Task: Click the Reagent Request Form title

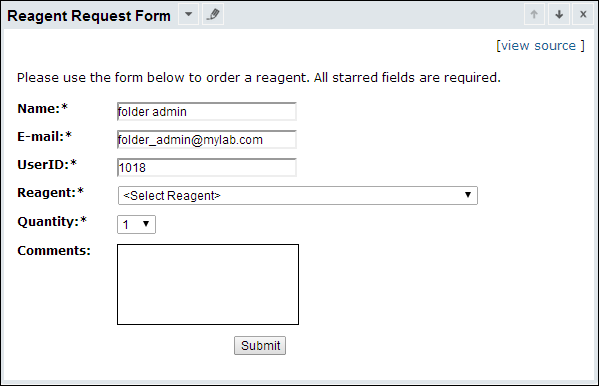Action: pyautogui.click(x=89, y=16)
